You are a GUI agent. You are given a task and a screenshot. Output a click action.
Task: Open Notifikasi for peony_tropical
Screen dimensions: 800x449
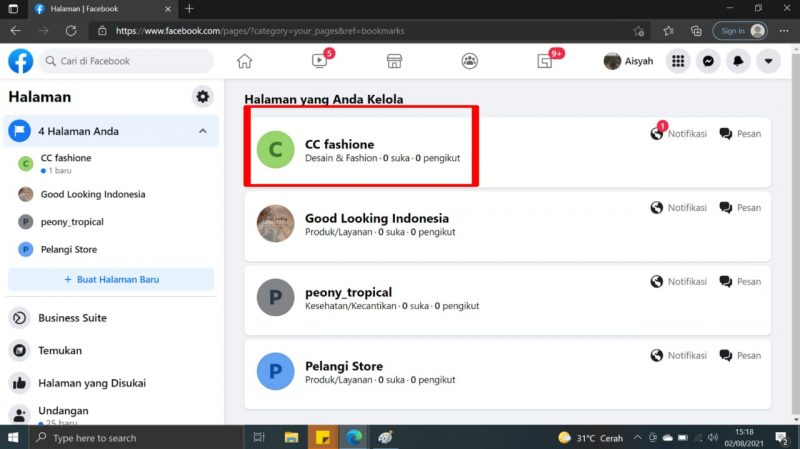pyautogui.click(x=679, y=282)
